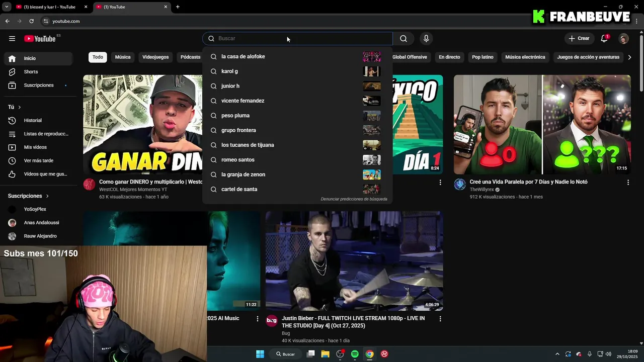This screenshot has width=644, height=362.
Task: Open Suscripciones in sidebar
Action: (x=39, y=85)
